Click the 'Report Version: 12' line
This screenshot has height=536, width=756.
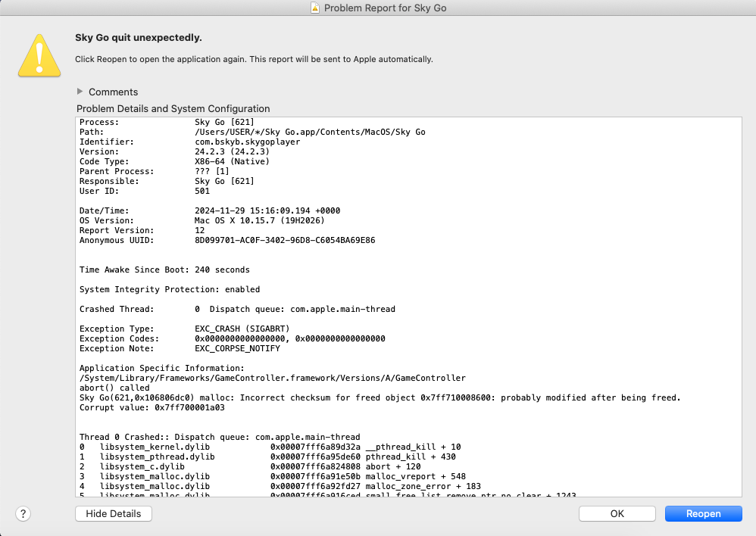tap(142, 230)
